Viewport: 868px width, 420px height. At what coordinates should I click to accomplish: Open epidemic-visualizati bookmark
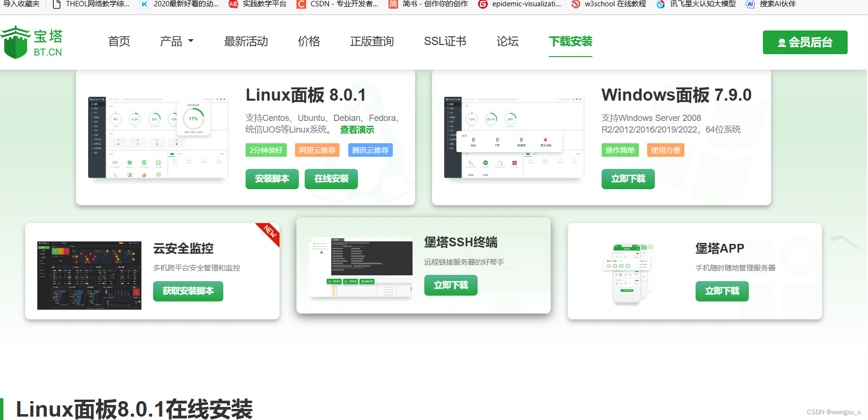tap(520, 4)
